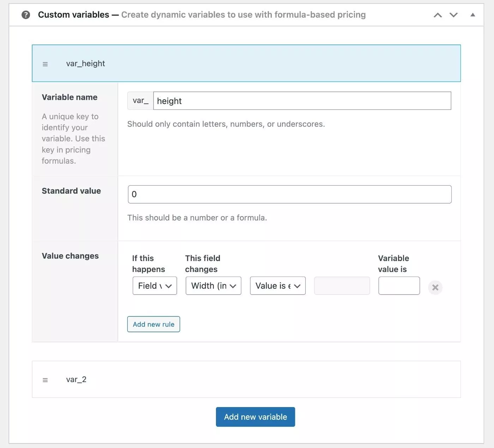
Task: Click the Add new variable button
Action: tap(255, 417)
